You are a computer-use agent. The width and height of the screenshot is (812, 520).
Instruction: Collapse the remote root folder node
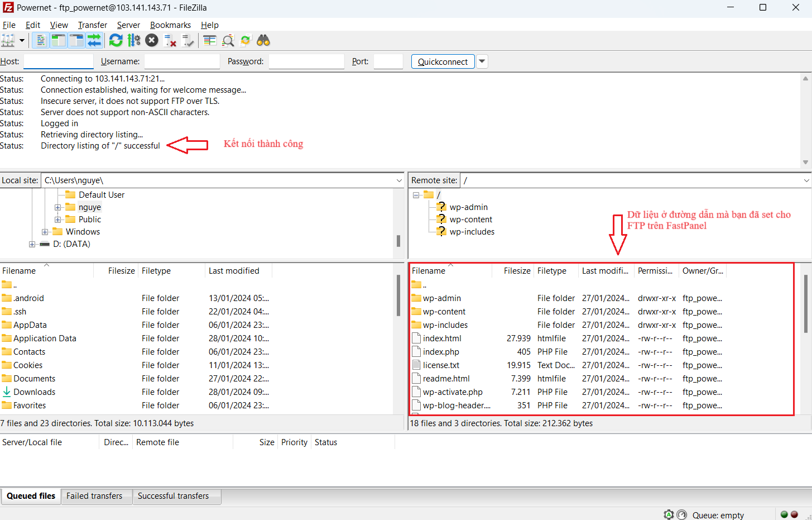pyautogui.click(x=416, y=195)
